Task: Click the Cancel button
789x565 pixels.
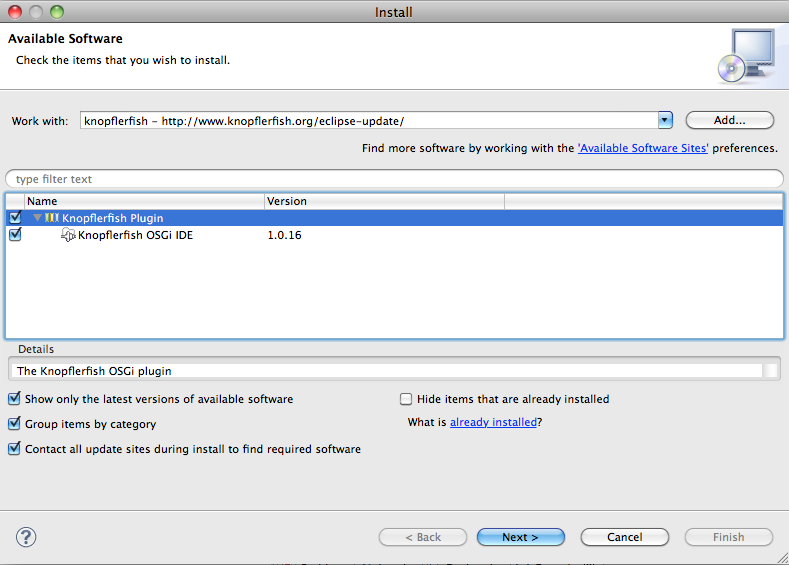Action: pos(624,537)
